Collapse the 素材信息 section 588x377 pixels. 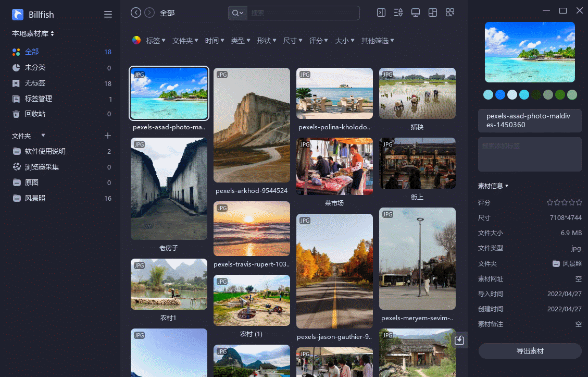[493, 186]
